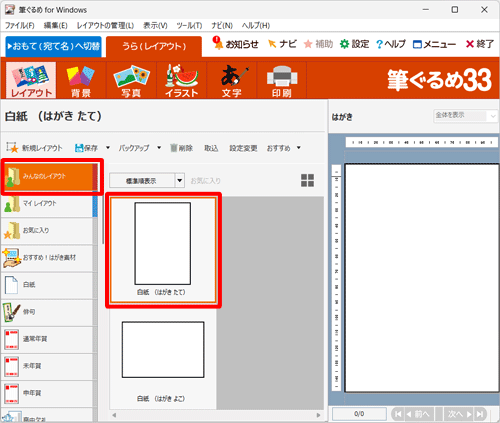Open ツール(T) menu

tap(189, 26)
